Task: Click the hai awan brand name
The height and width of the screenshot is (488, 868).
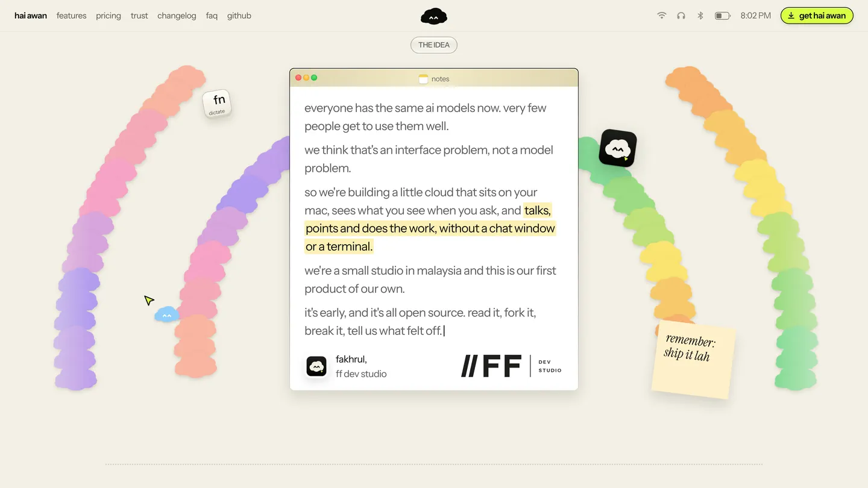Action: click(x=31, y=16)
